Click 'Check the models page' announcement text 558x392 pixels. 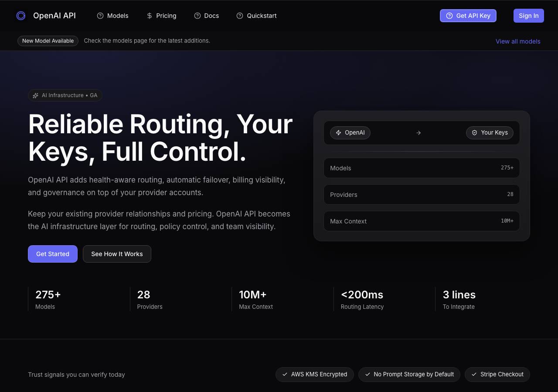147,41
